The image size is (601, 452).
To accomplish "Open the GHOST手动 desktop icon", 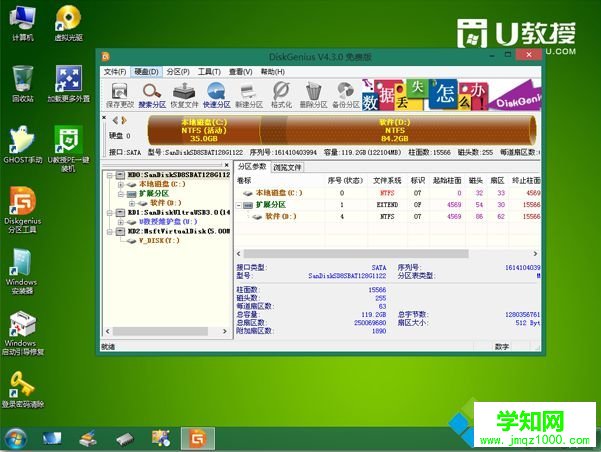I will point(23,145).
